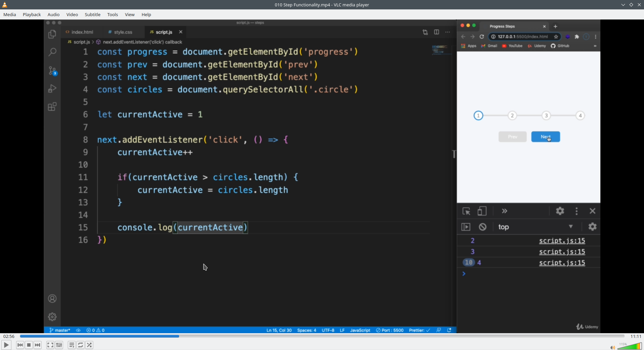Open the VS Code editor more actions menu
Image resolution: width=644 pixels, height=350 pixels.
click(448, 32)
